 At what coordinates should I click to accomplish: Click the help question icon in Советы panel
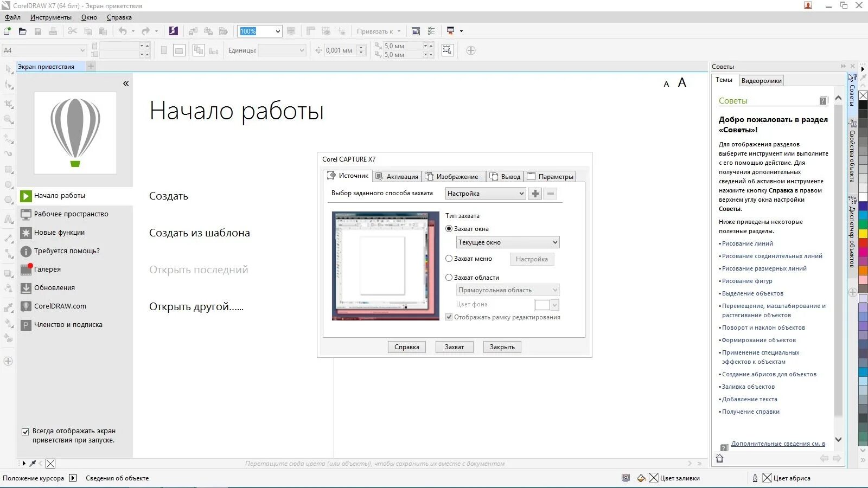click(x=824, y=101)
